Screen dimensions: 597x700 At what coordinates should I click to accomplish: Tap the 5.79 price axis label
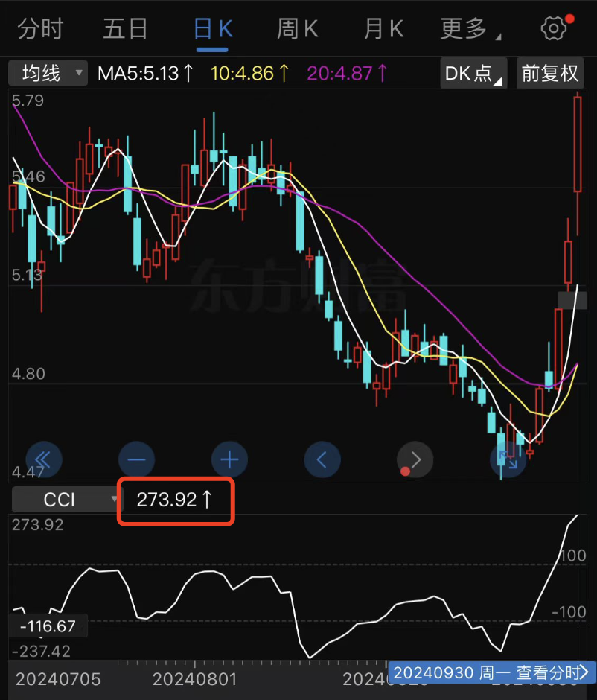pos(28,101)
